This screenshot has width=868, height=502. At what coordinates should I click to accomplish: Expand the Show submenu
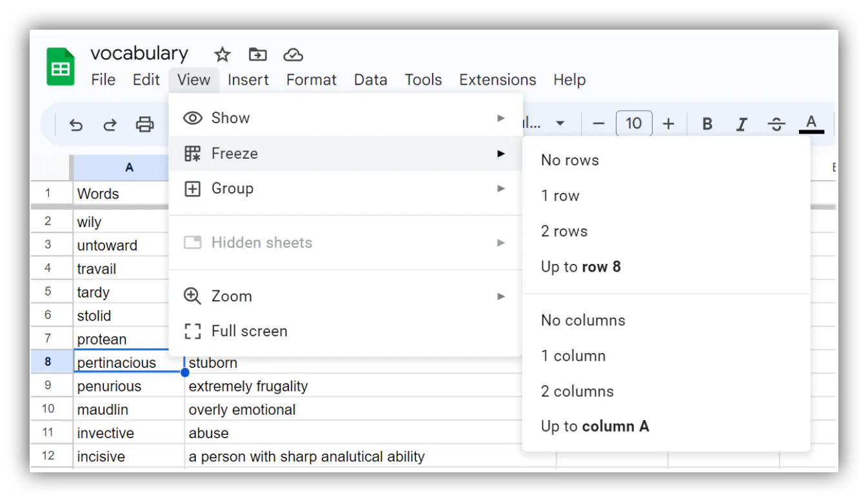point(346,118)
